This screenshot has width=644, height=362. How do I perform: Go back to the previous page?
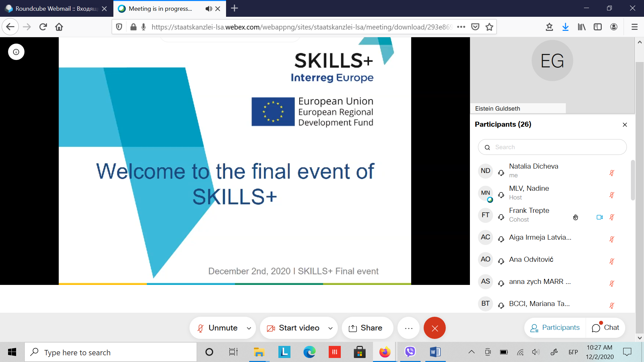click(10, 27)
